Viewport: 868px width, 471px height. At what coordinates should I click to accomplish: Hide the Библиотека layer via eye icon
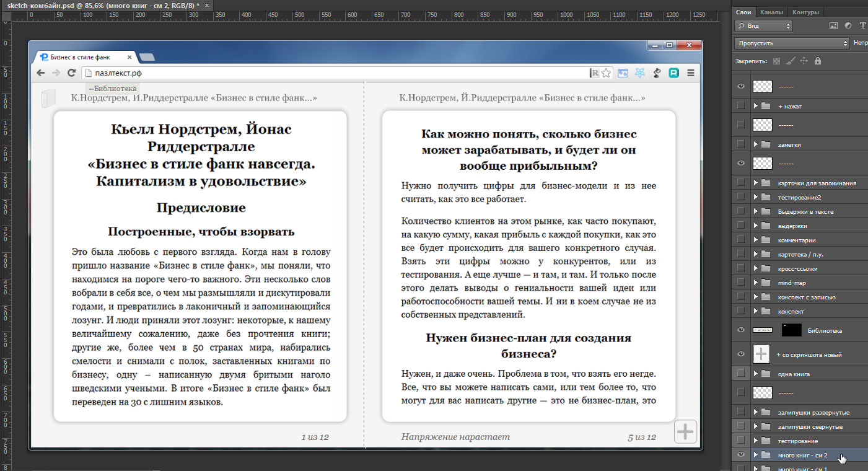tap(740, 330)
